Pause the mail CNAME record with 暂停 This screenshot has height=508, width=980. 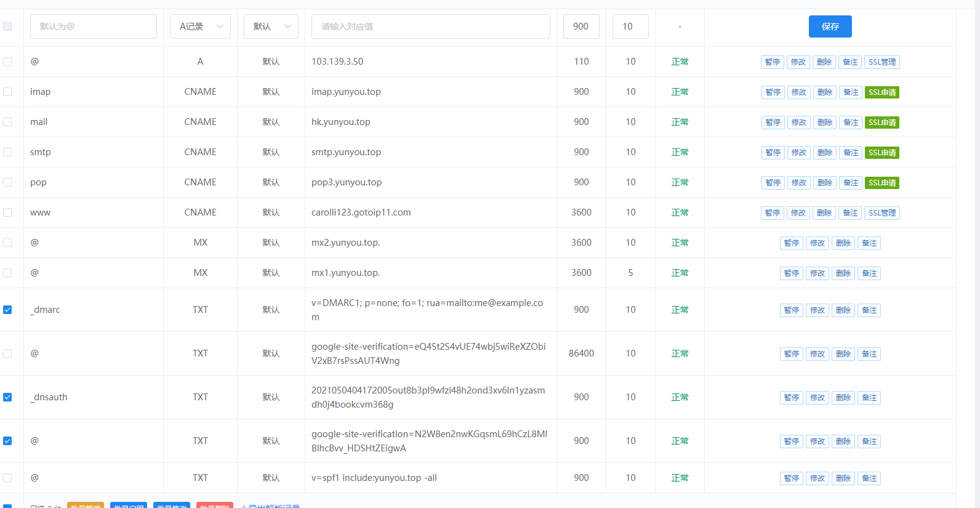[x=773, y=123]
